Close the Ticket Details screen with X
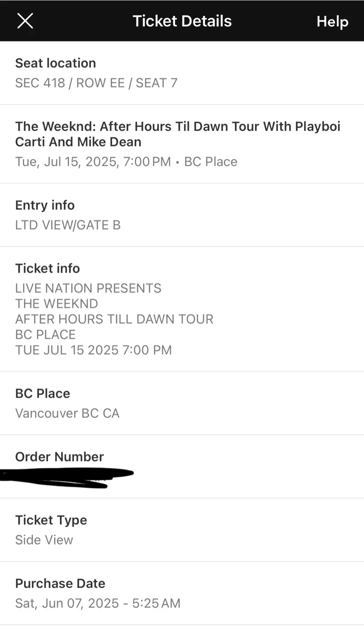Screen dimensions: 364x635 coord(25,21)
